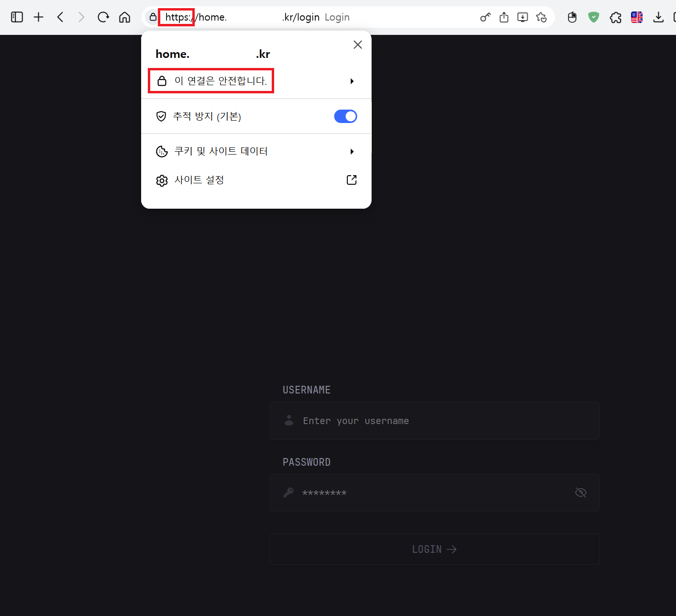Click the share page icon

[x=504, y=17]
